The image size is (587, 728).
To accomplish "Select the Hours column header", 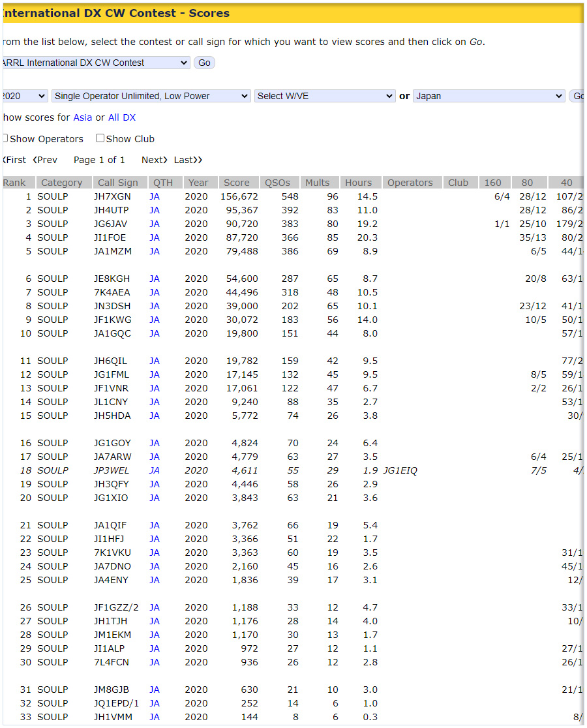I will [x=358, y=183].
